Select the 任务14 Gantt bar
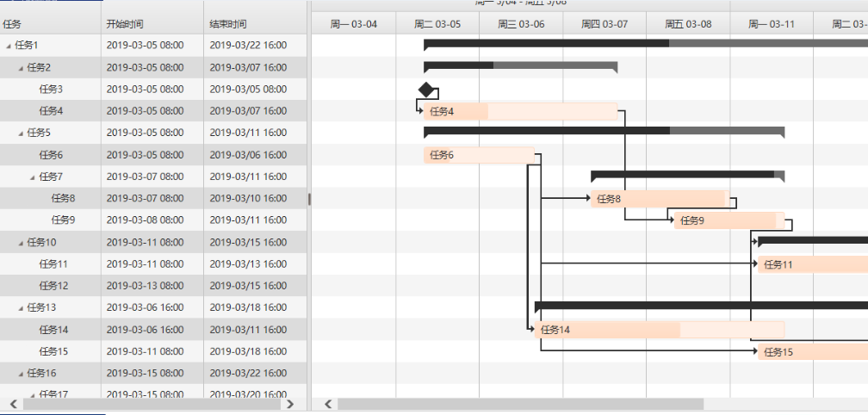 [x=660, y=330]
